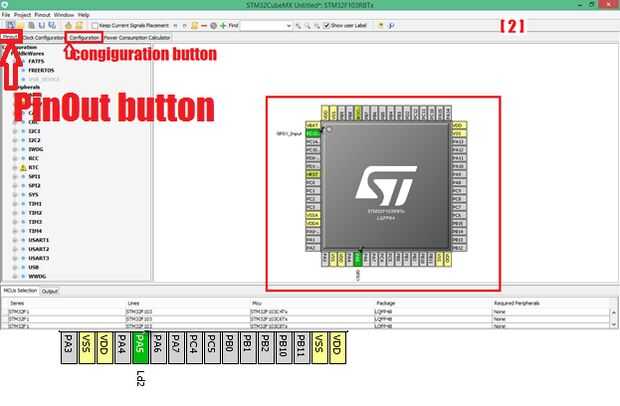Expand the TIM2 peripheral node
The width and height of the screenshot is (620, 406).
pos(15,213)
